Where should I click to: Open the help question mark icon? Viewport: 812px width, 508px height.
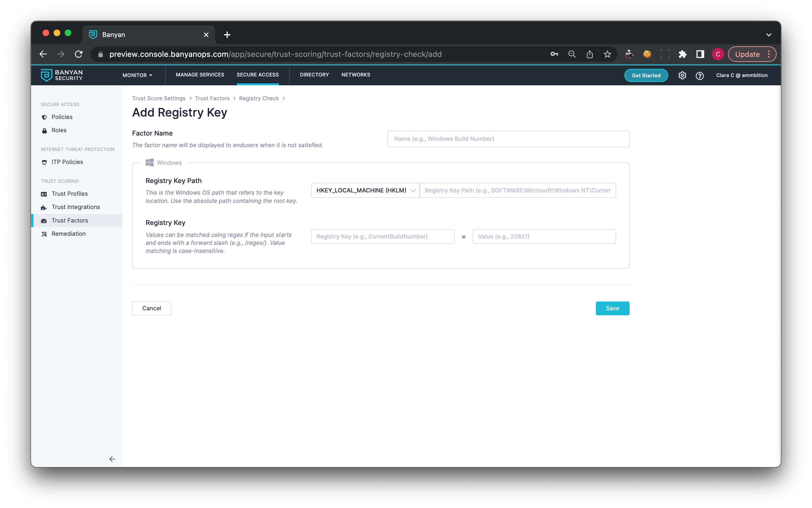[699, 76]
